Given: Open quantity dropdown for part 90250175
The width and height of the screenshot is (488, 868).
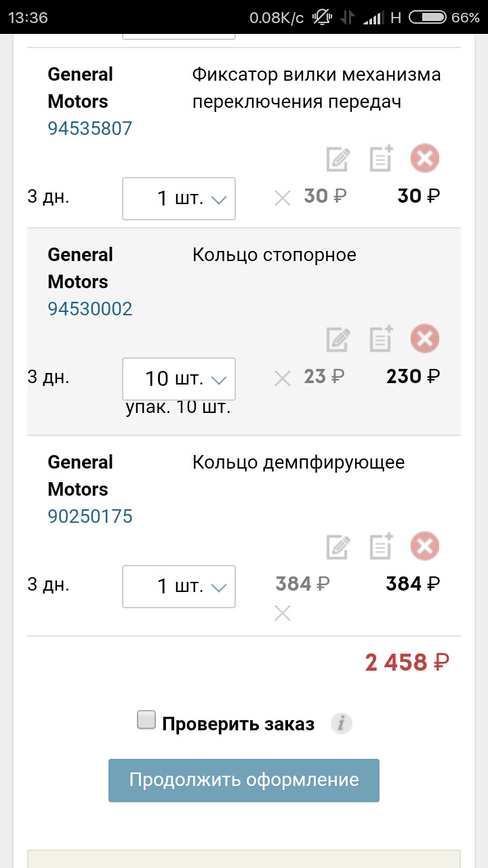Looking at the screenshot, I should [x=179, y=586].
